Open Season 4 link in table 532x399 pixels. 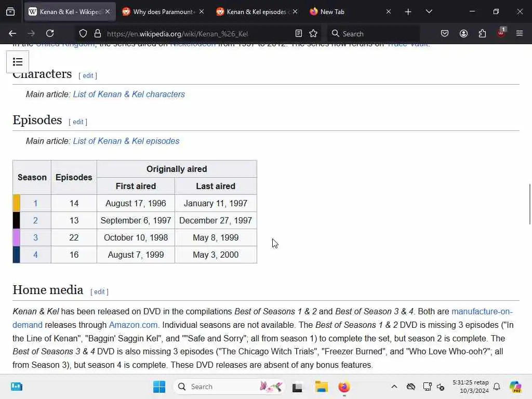coord(35,255)
